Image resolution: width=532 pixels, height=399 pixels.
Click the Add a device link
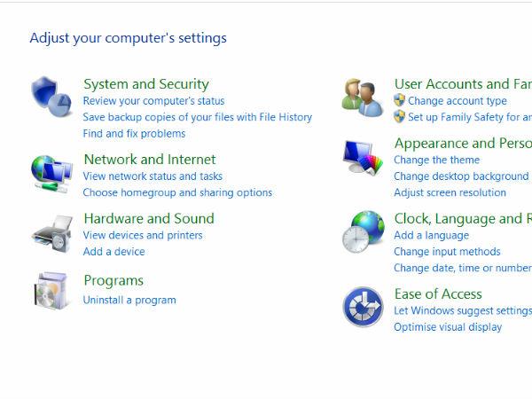pos(113,252)
